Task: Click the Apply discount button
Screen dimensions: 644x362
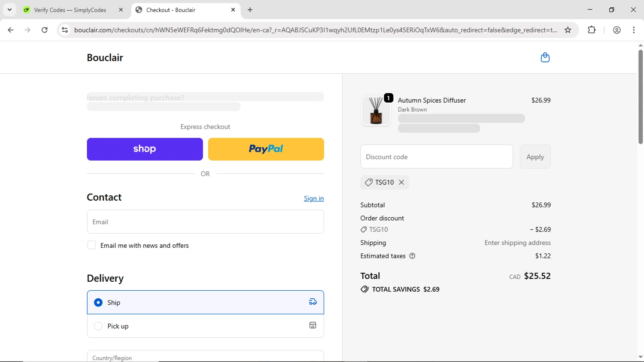Action: [535, 157]
